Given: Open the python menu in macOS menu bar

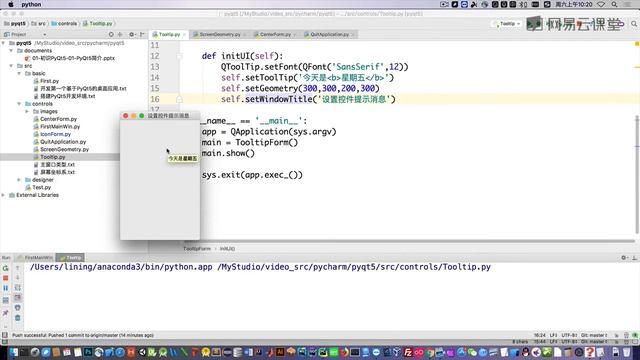Looking at the screenshot, I should pyautogui.click(x=31, y=4).
